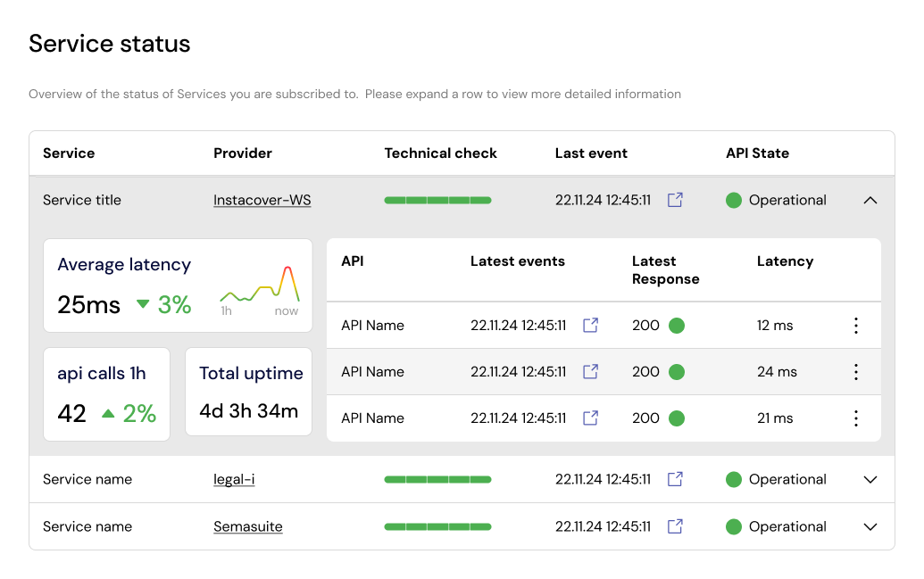Viewport: 924px width, 579px height.
Task: Click the API State column header
Action: tap(757, 153)
